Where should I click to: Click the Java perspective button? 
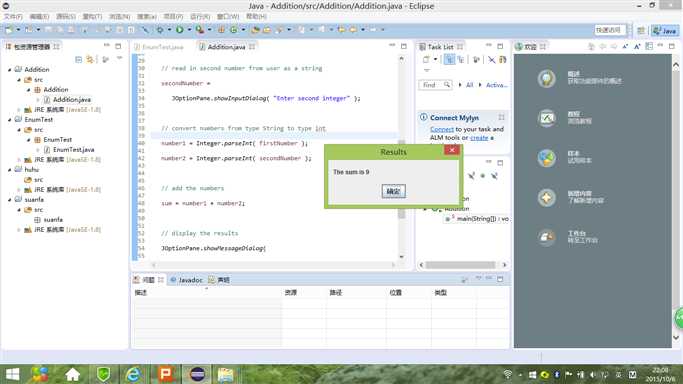[x=665, y=30]
